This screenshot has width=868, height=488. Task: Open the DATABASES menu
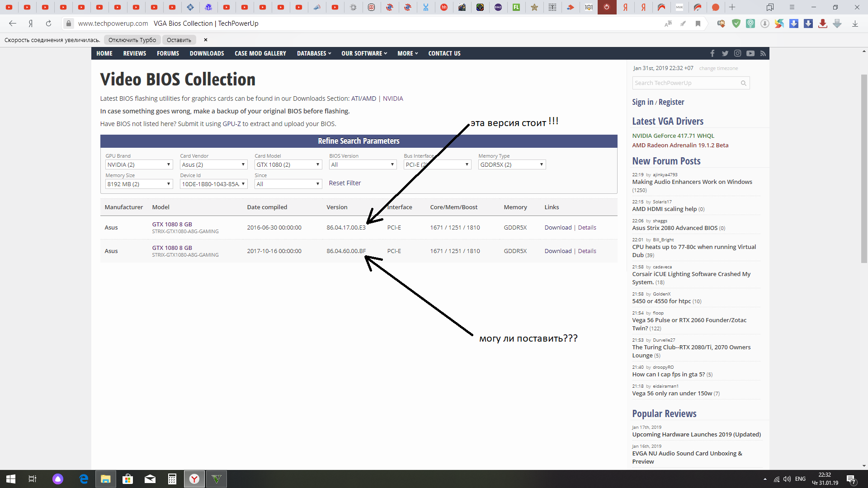point(314,53)
